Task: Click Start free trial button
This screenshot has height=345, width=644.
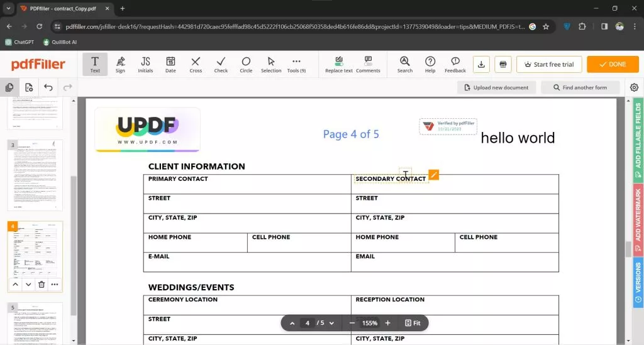Action: coord(549,64)
